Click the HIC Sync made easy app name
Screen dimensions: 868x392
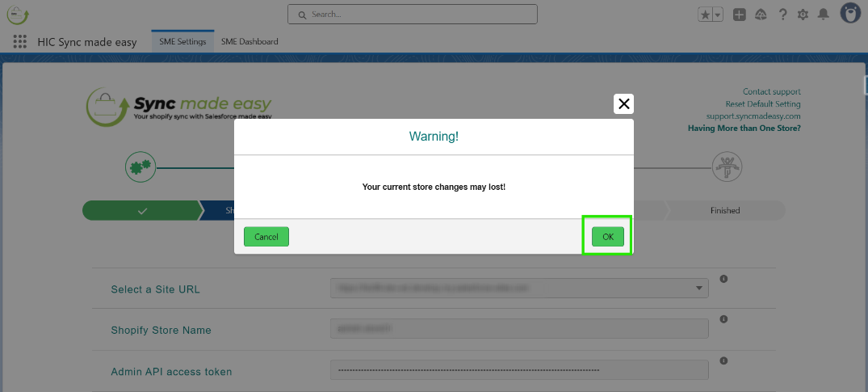click(x=87, y=42)
